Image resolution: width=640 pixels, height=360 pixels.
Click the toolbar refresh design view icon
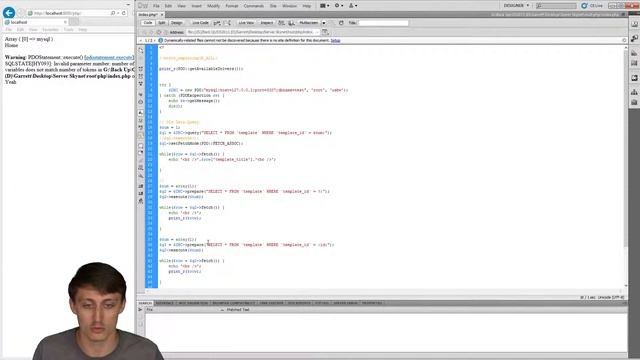point(341,23)
